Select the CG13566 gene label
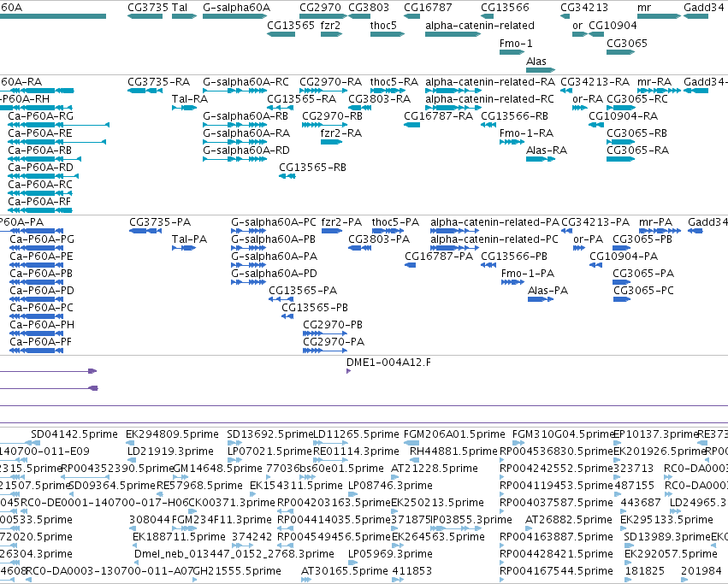This screenshot has height=584, width=728. tap(505, 8)
